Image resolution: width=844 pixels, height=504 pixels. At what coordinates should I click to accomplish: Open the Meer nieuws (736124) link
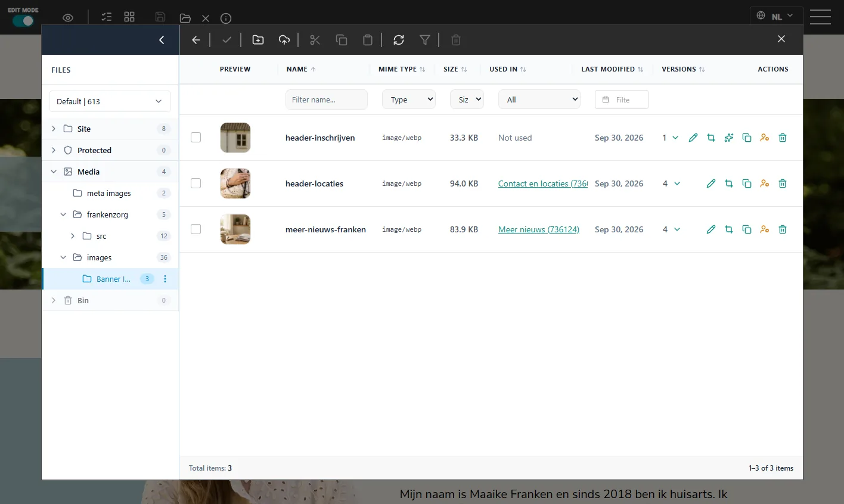(x=539, y=229)
